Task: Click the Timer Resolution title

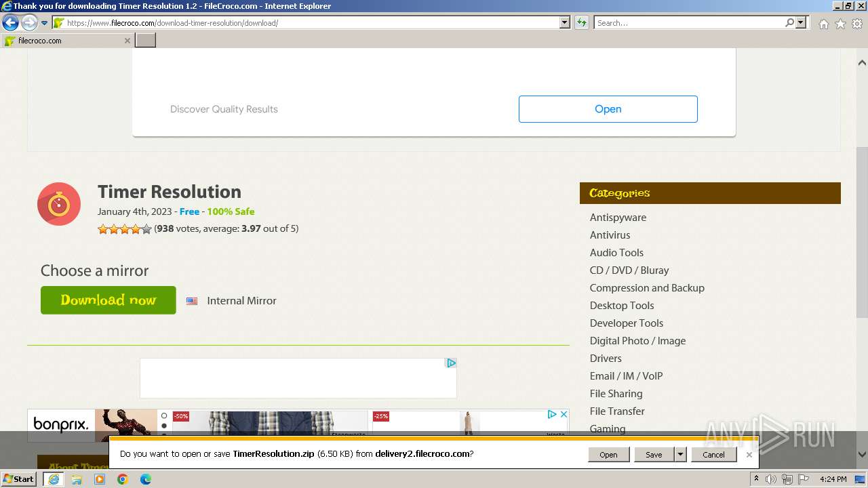Action: tap(170, 192)
